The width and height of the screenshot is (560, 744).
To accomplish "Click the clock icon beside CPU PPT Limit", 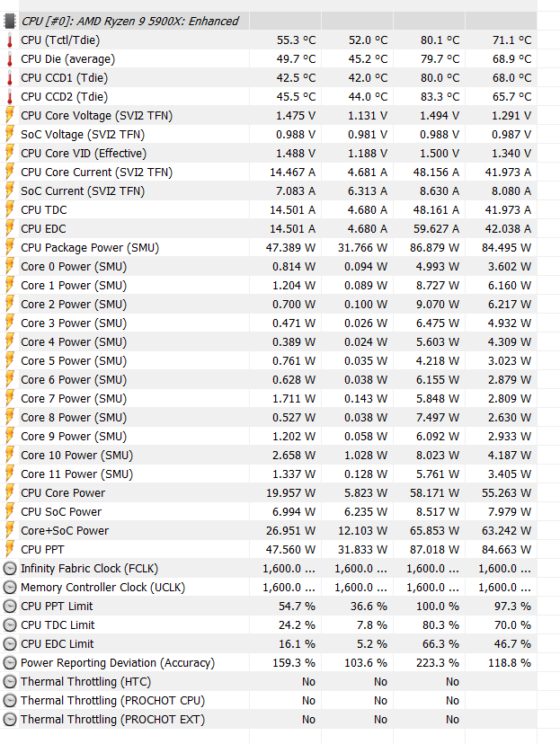I will click(x=10, y=606).
